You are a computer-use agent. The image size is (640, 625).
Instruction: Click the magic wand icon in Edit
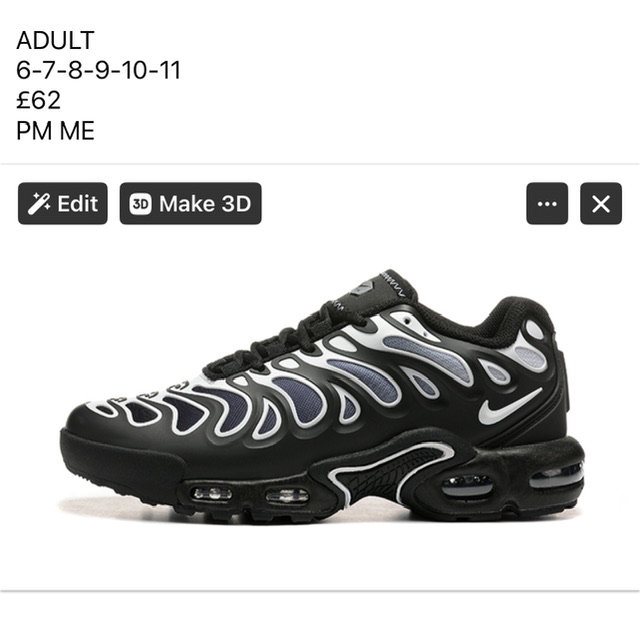pos(39,204)
